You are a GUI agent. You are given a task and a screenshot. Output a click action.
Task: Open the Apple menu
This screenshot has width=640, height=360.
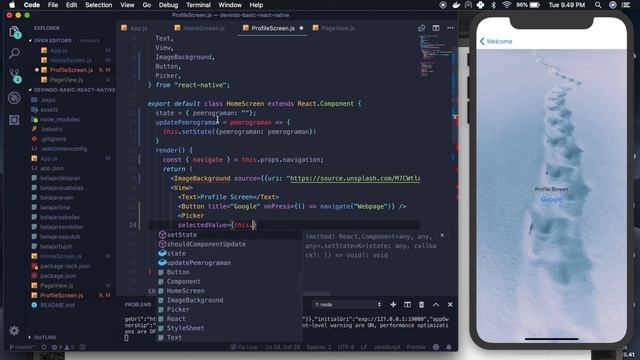(x=12, y=5)
